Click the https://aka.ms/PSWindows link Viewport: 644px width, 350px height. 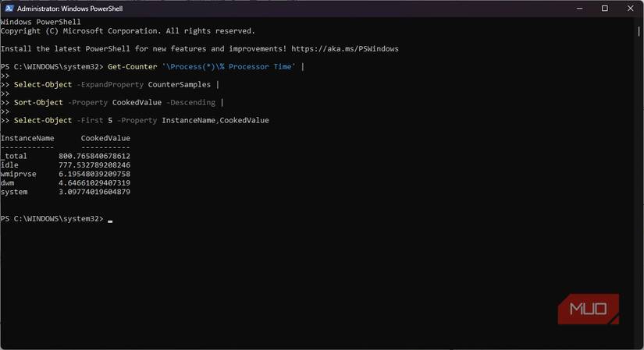[345, 49]
